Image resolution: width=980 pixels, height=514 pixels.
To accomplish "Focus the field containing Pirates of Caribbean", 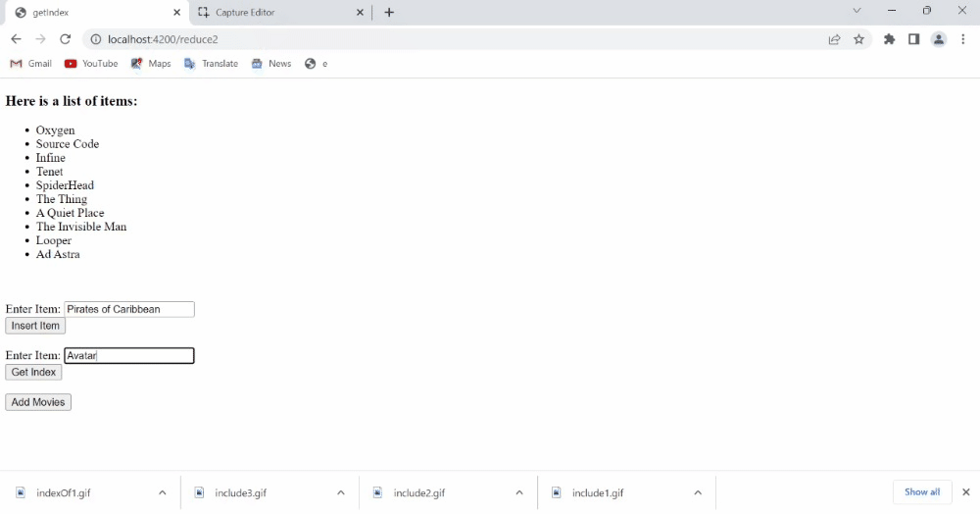I will point(129,309).
